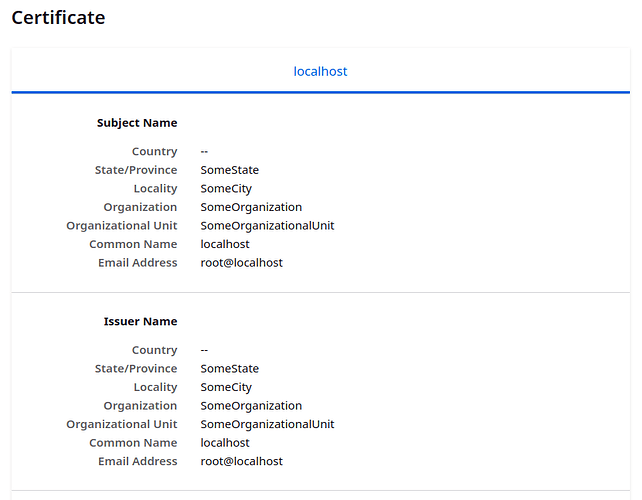Click the Certificate page heading

[59, 18]
